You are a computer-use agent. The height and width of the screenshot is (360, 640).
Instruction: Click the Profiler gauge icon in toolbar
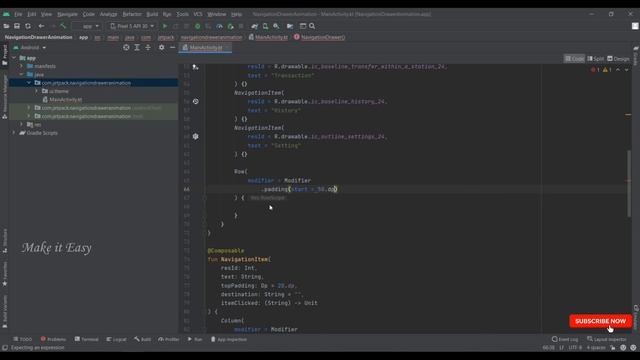pyautogui.click(x=219, y=26)
